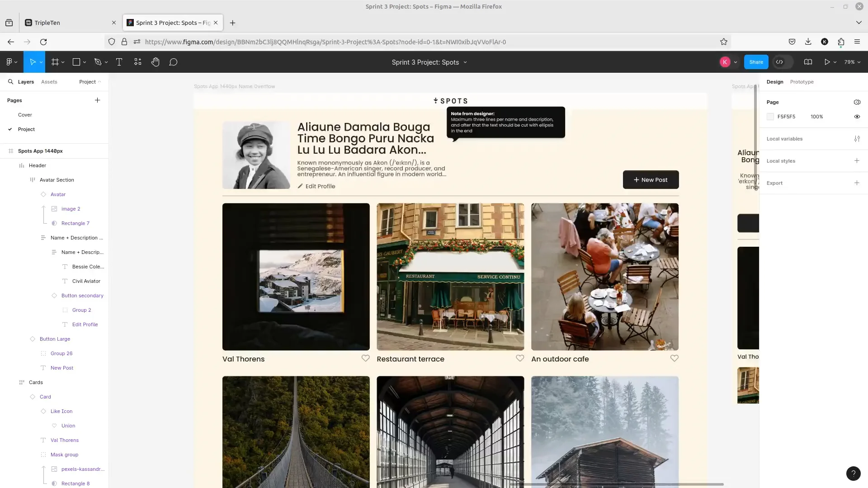
Task: Select the Pen tool
Action: point(98,62)
